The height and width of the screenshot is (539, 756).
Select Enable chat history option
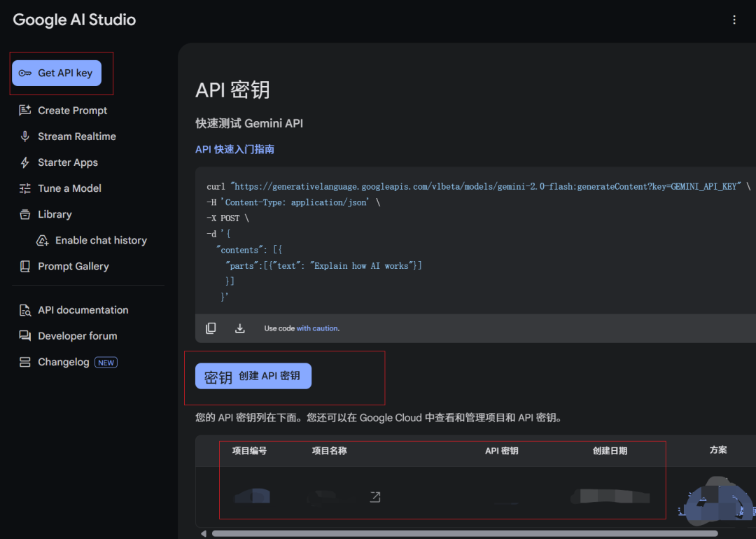[x=101, y=240]
